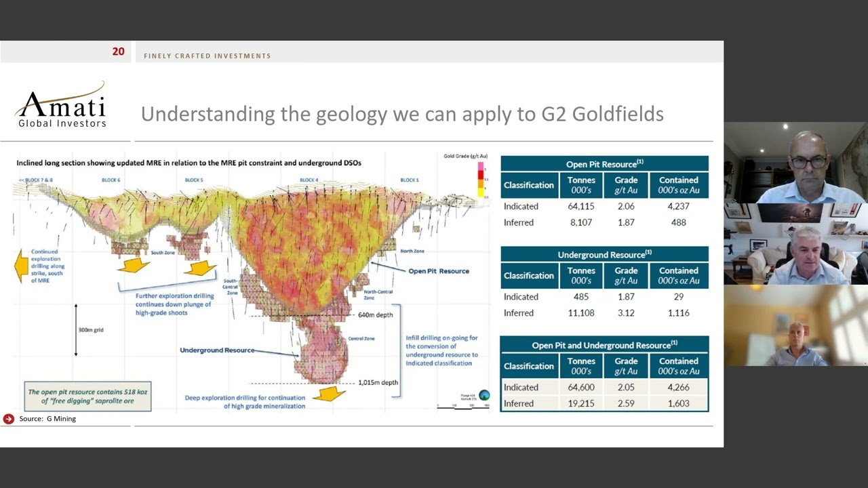The image size is (868, 488).
Task: Click the yellow arrow below 1,015m depth
Action: [330, 393]
